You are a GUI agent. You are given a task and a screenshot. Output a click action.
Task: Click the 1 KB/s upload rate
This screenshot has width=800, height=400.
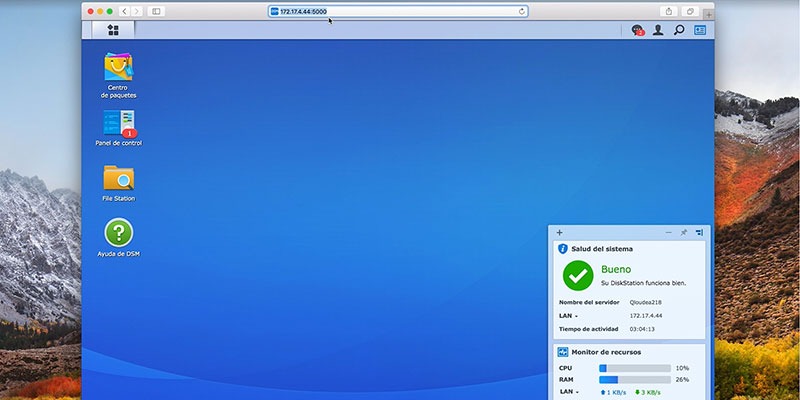pos(614,392)
